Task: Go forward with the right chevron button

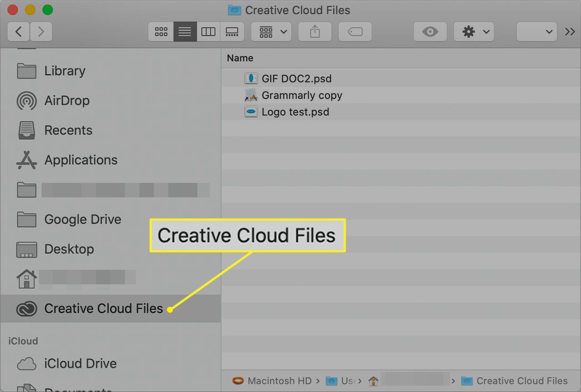Action: pyautogui.click(x=41, y=32)
